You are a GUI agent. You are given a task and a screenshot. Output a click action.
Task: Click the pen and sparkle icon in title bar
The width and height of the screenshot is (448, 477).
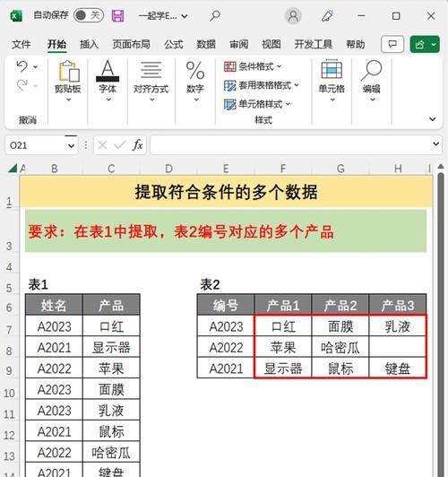(x=328, y=15)
